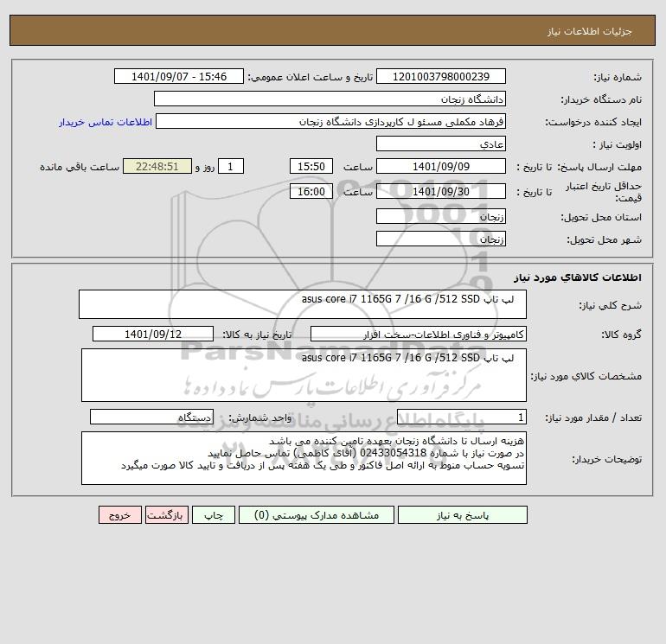Viewport: 666px width, 644px height.
Task: Click the 'پاسخ به نیاز' button
Action: pos(463,515)
